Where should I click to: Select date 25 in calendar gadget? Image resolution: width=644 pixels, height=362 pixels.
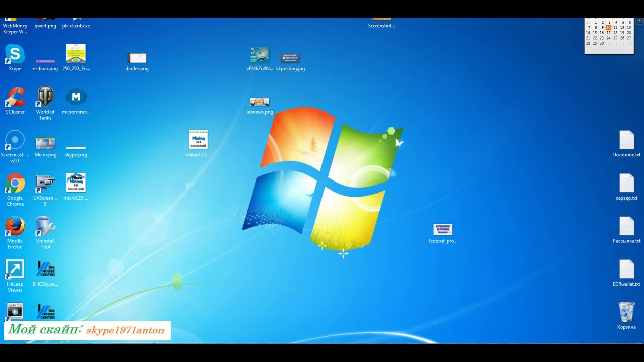(615, 38)
